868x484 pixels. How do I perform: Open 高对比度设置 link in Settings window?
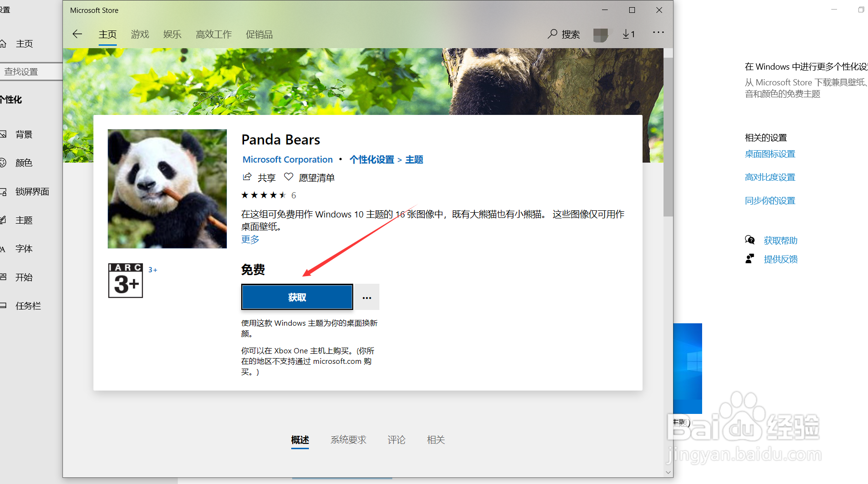point(770,177)
